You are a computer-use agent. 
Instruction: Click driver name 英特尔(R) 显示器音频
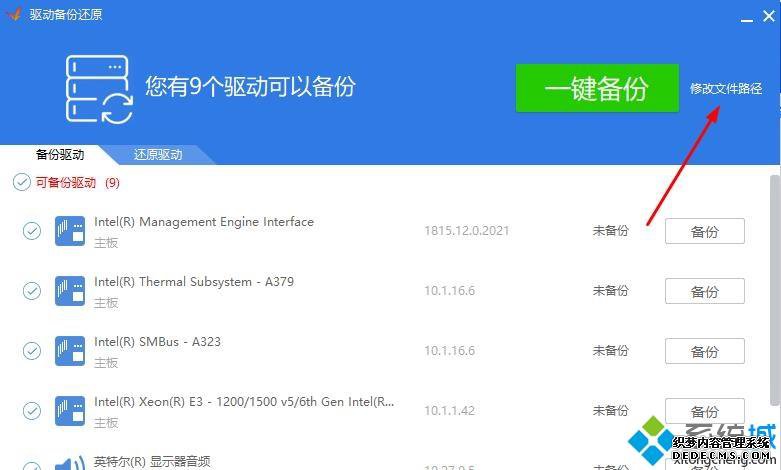tap(152, 462)
